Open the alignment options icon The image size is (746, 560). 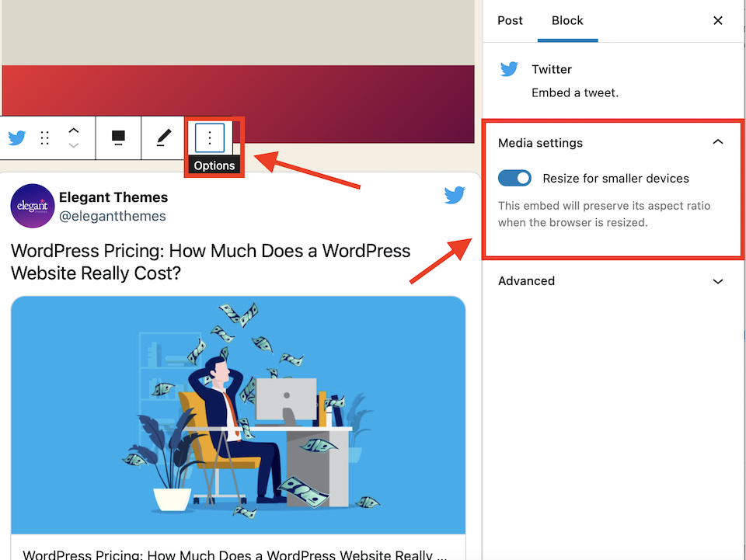pyautogui.click(x=117, y=137)
